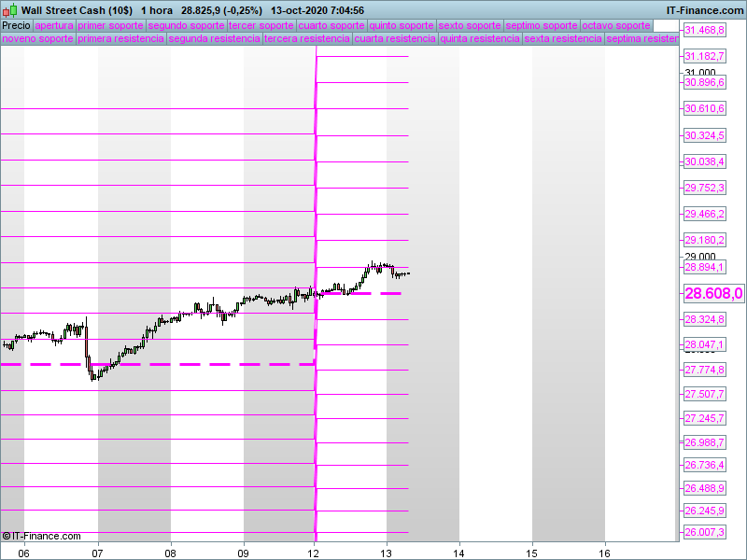Select the septimo soporte label

tap(542, 26)
